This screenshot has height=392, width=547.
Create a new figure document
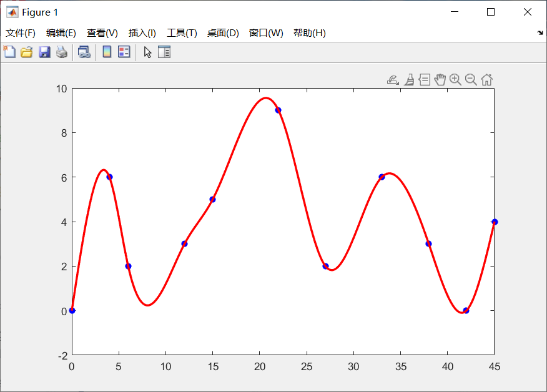tap(9, 52)
